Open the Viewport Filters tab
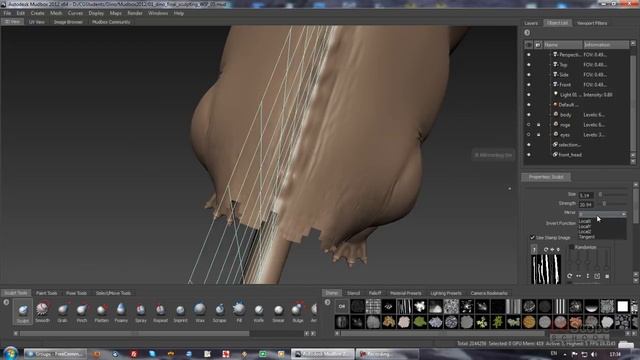The image size is (640, 360). (592, 23)
